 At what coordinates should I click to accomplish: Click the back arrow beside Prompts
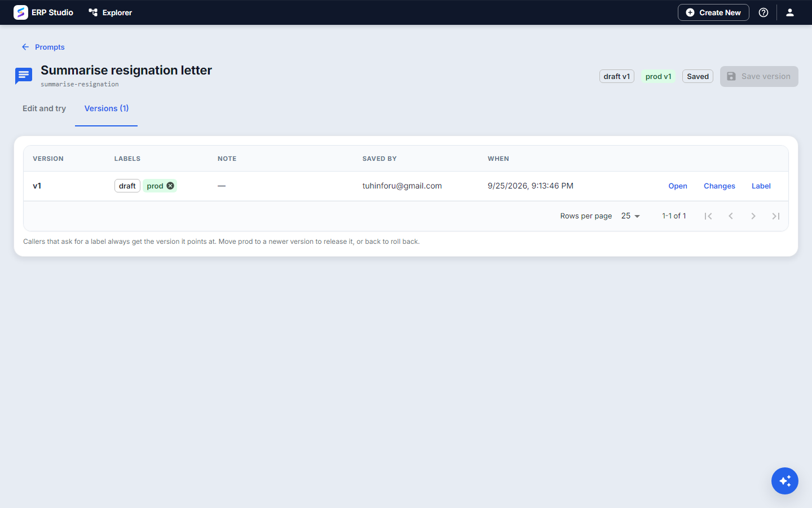click(x=25, y=47)
